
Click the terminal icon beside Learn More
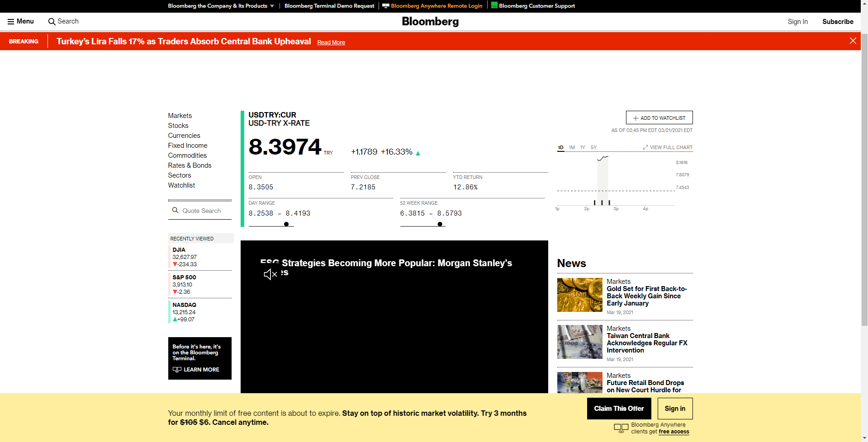coord(177,370)
